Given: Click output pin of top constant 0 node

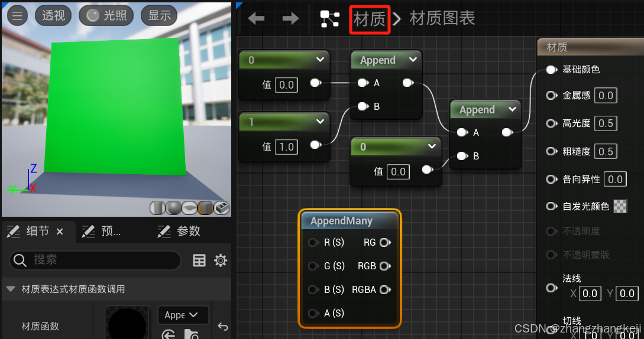Looking at the screenshot, I should click(316, 83).
